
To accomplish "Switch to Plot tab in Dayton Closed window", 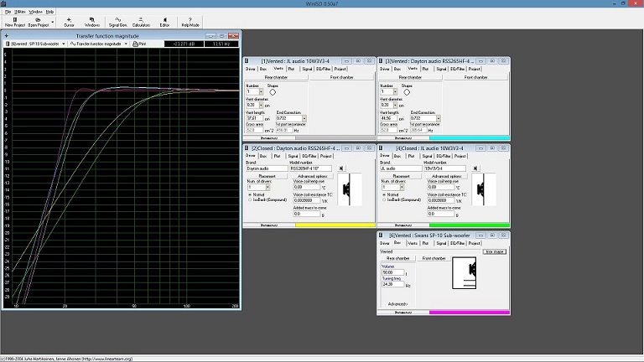I will click(277, 156).
